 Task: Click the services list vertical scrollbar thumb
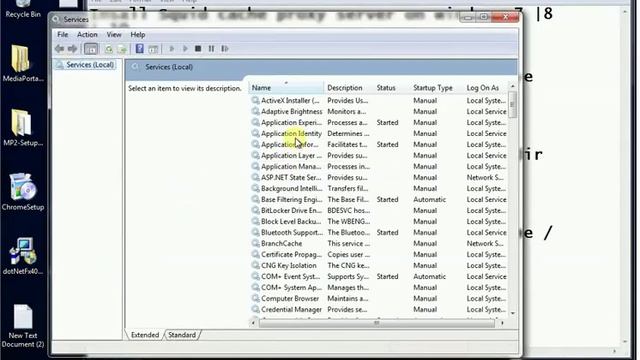pyautogui.click(x=513, y=104)
